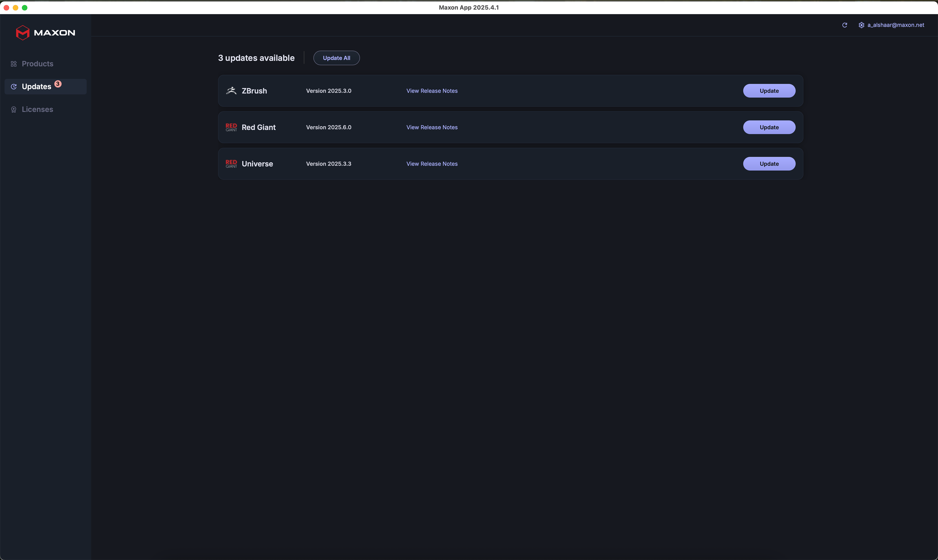Click the Licenses badge icon
Image resolution: width=938 pixels, height=560 pixels.
pos(14,109)
